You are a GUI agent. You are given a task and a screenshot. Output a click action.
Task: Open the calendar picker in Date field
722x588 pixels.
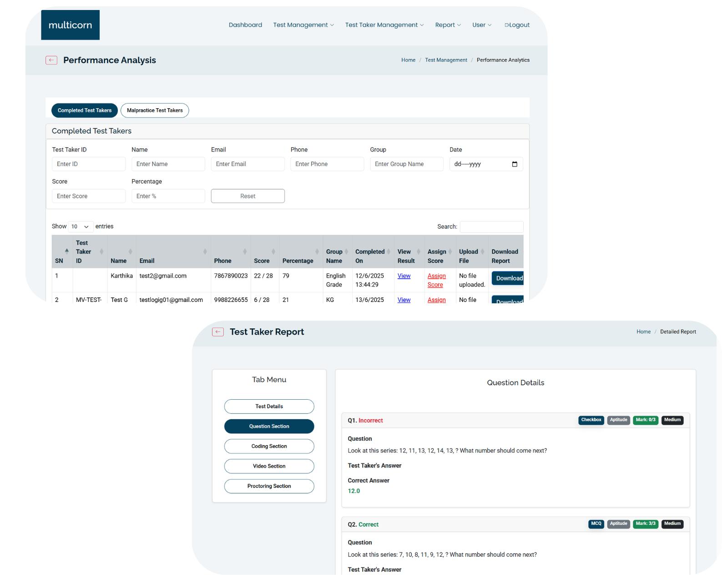click(x=515, y=164)
